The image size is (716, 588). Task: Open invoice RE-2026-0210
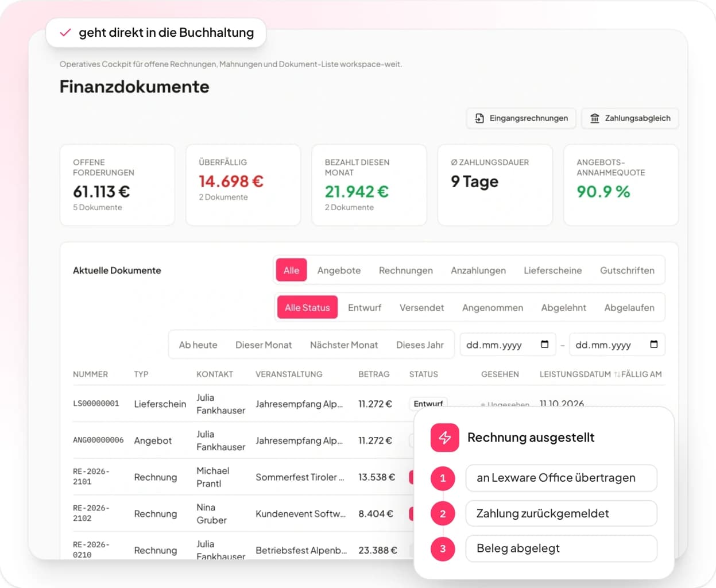(91, 550)
